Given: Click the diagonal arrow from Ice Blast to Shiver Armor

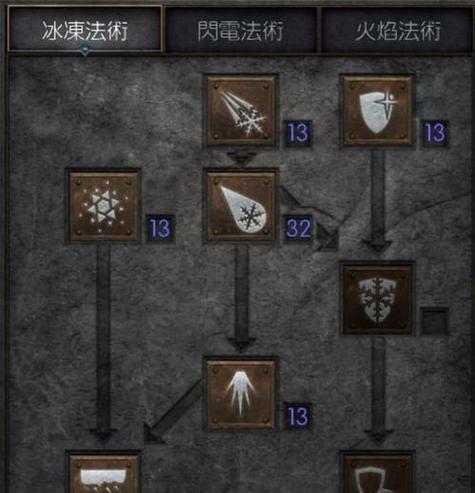Looking at the screenshot, I should (310, 218).
